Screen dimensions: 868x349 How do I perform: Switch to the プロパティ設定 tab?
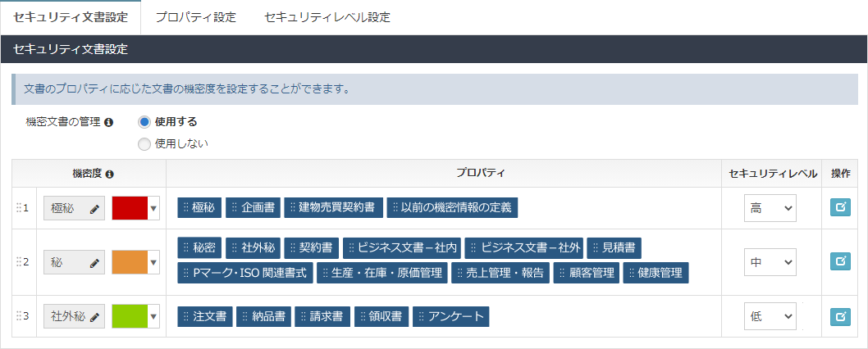click(x=195, y=17)
